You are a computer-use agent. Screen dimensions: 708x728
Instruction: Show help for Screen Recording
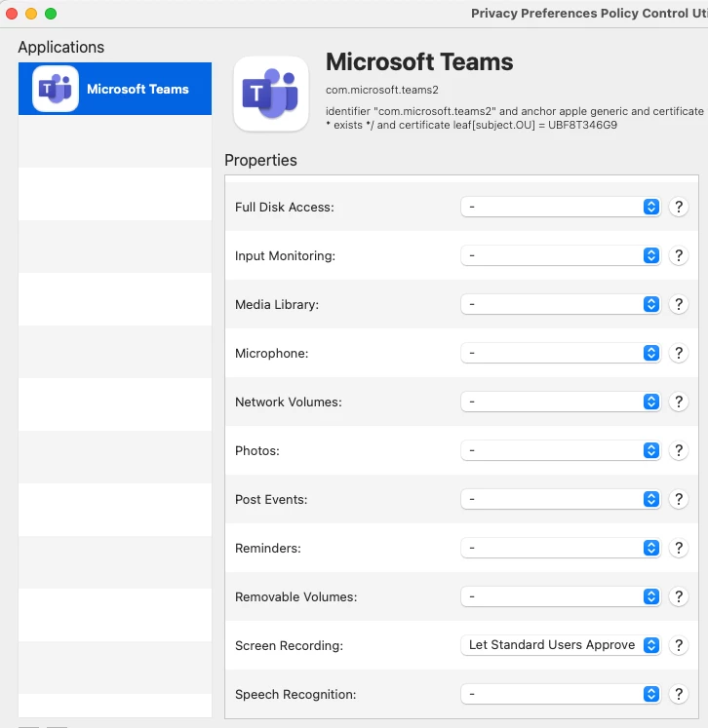click(679, 645)
